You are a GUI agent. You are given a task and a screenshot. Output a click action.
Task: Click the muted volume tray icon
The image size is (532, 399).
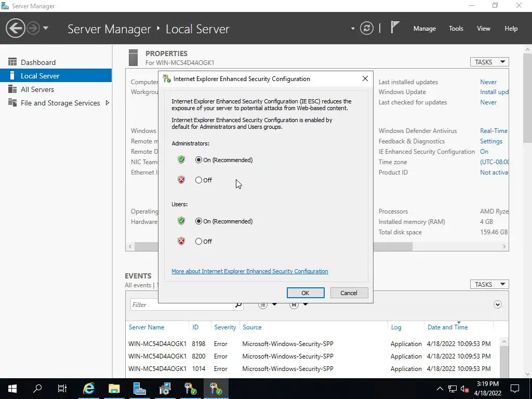[x=465, y=389]
